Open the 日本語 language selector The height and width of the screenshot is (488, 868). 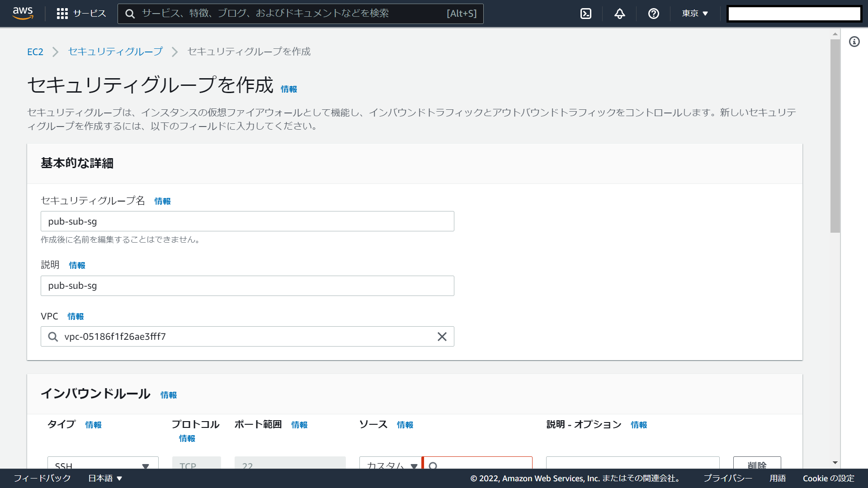pos(105,478)
